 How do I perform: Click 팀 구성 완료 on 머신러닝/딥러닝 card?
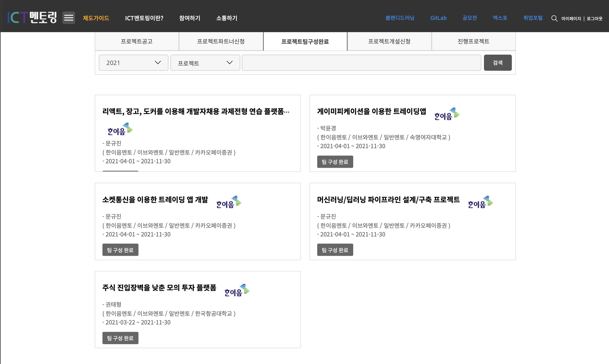coord(335,250)
